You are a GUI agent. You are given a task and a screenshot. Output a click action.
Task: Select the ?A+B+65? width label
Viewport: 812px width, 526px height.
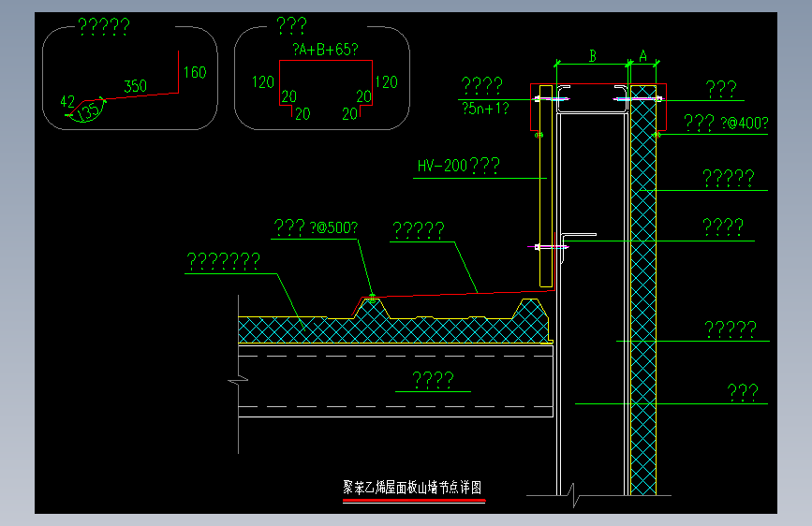coord(325,50)
